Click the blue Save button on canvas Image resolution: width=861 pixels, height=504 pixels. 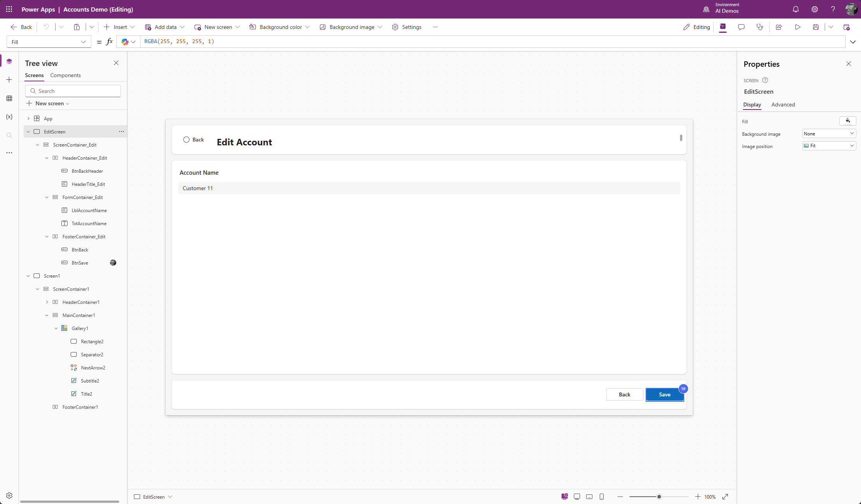click(x=664, y=394)
